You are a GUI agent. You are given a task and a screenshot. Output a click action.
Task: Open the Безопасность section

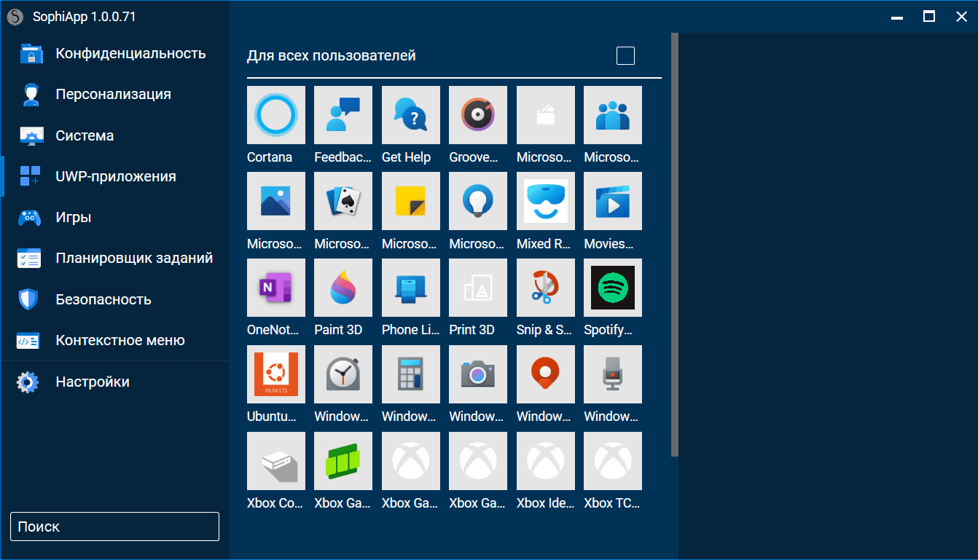point(114,299)
